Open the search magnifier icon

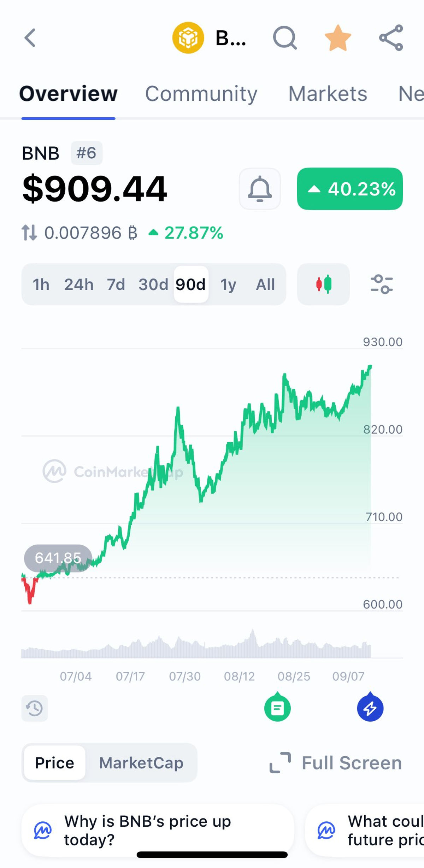tap(285, 38)
